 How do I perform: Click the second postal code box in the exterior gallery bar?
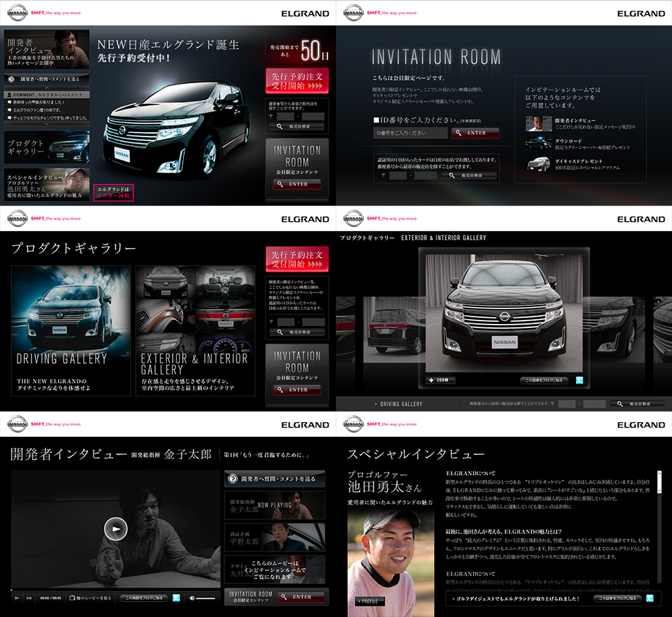click(x=595, y=404)
